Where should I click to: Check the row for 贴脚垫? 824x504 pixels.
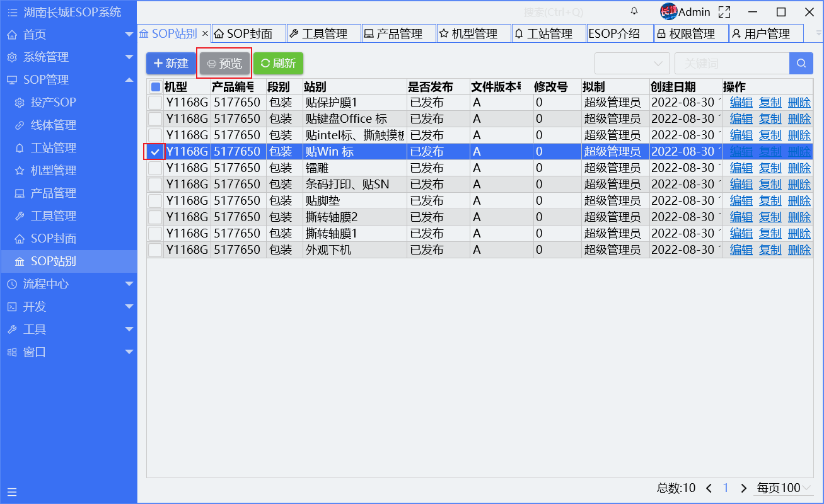coord(155,201)
